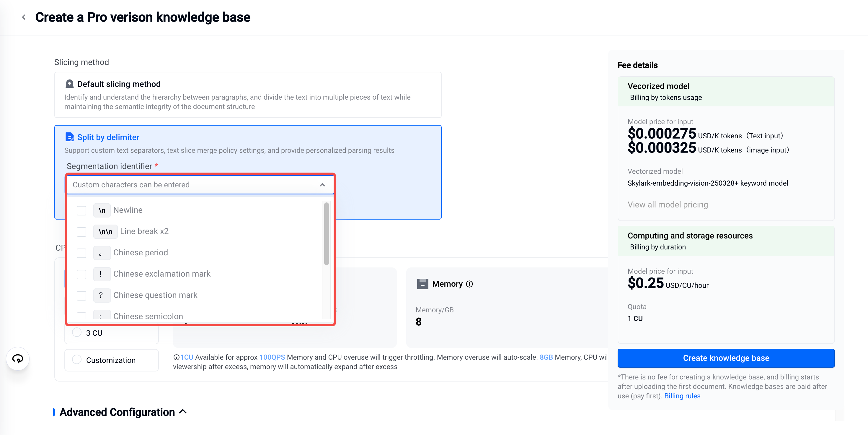Viewport: 868px width, 435px height.
Task: Select the Customization radio option
Action: click(x=77, y=360)
